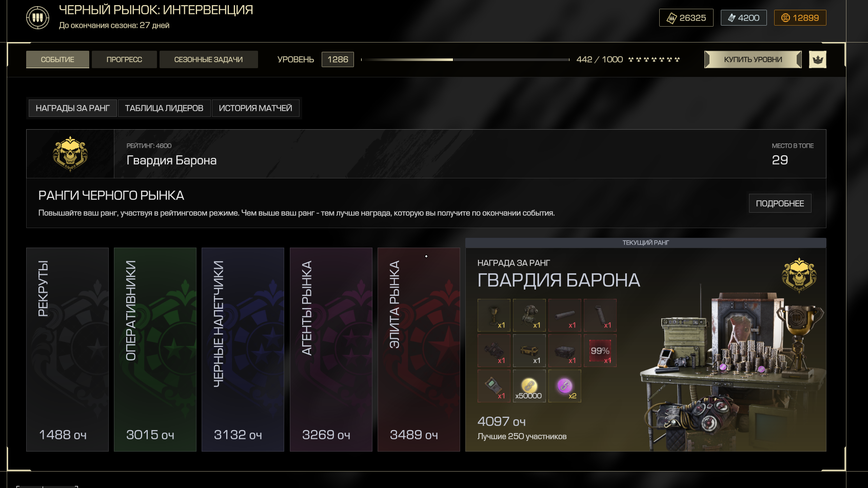Open the Сезонные задачи tab
Screen dimensions: 868x488
208,59
